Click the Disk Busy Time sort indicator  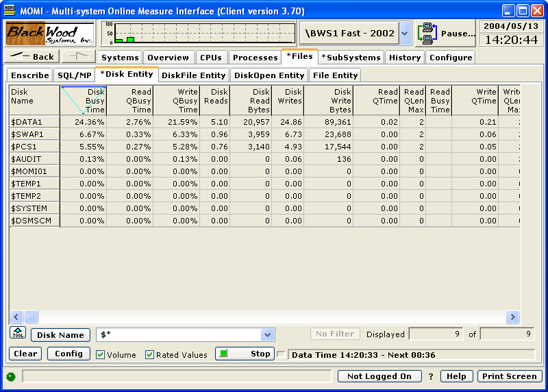(82, 99)
